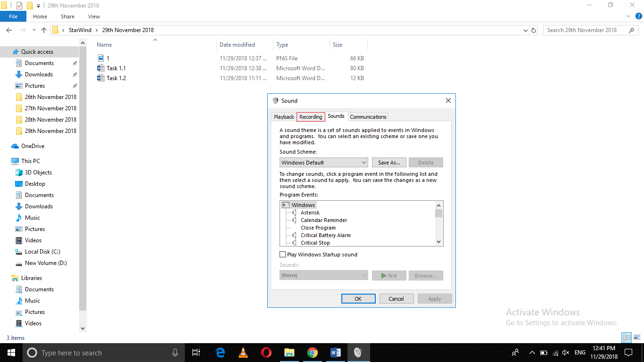Mute audio via the system tray speaker
Image resolution: width=644 pixels, height=362 pixels.
[x=565, y=352]
